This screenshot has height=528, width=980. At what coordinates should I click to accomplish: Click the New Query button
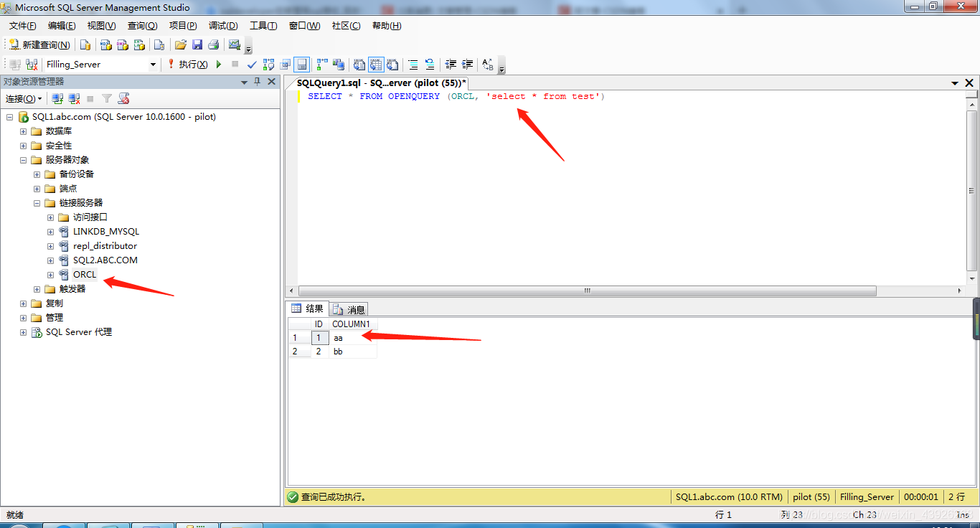[39, 44]
